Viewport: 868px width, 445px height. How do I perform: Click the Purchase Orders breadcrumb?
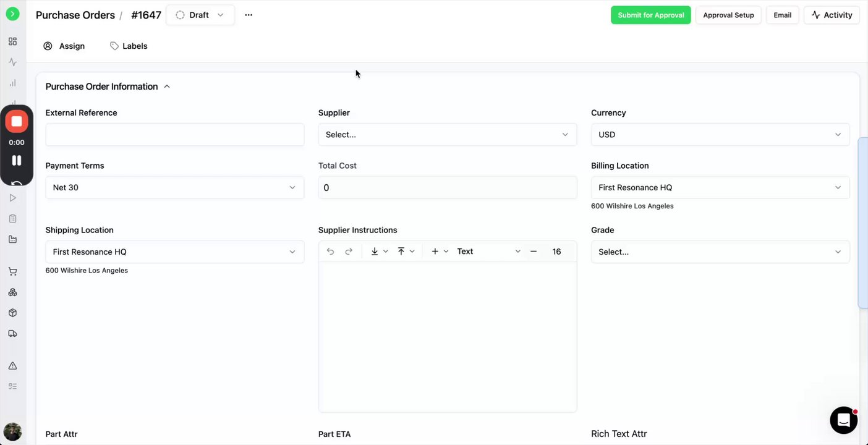click(75, 15)
